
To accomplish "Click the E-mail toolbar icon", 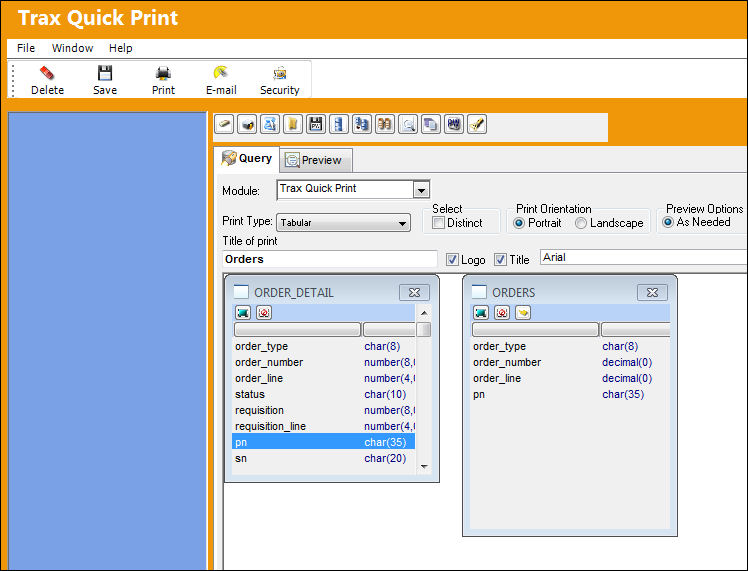I will point(221,73).
